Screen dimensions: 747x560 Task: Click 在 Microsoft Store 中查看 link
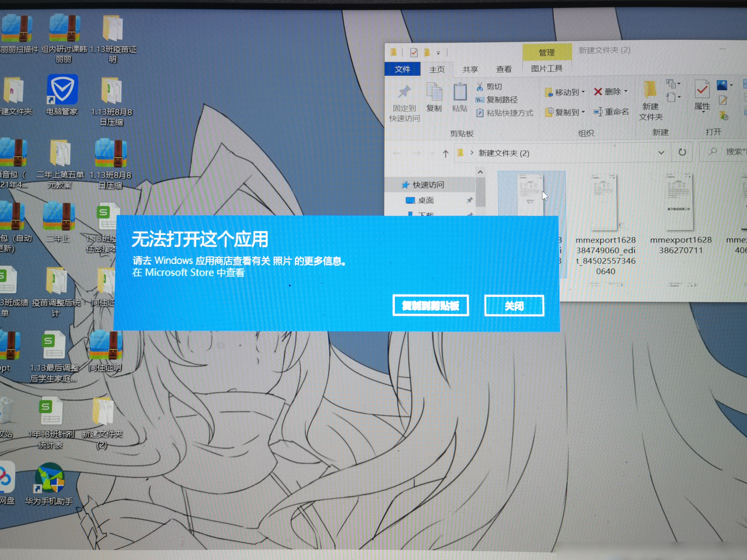coord(188,273)
